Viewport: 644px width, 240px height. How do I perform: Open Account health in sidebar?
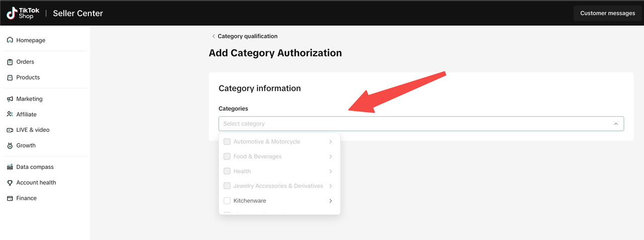point(36,183)
